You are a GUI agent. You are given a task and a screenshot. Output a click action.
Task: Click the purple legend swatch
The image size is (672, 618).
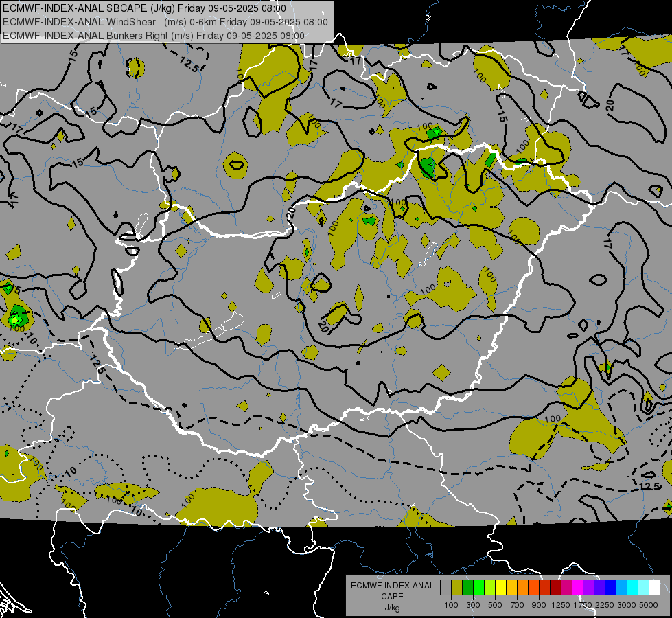[588, 588]
